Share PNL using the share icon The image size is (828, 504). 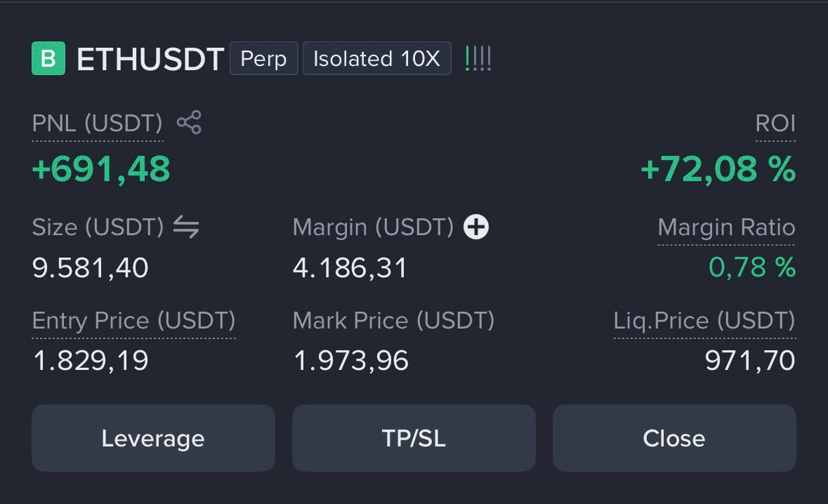189,122
